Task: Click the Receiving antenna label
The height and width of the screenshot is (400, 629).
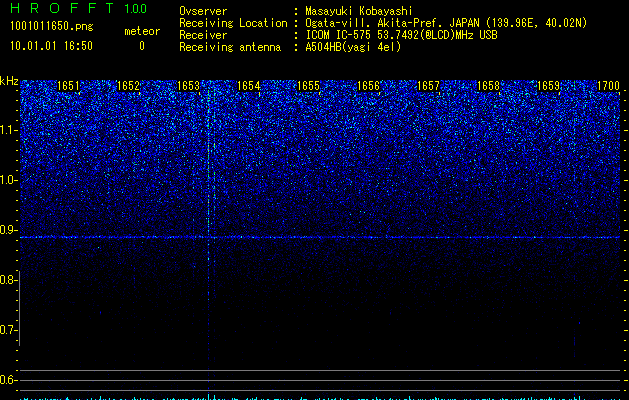Action: pyautogui.click(x=230, y=47)
